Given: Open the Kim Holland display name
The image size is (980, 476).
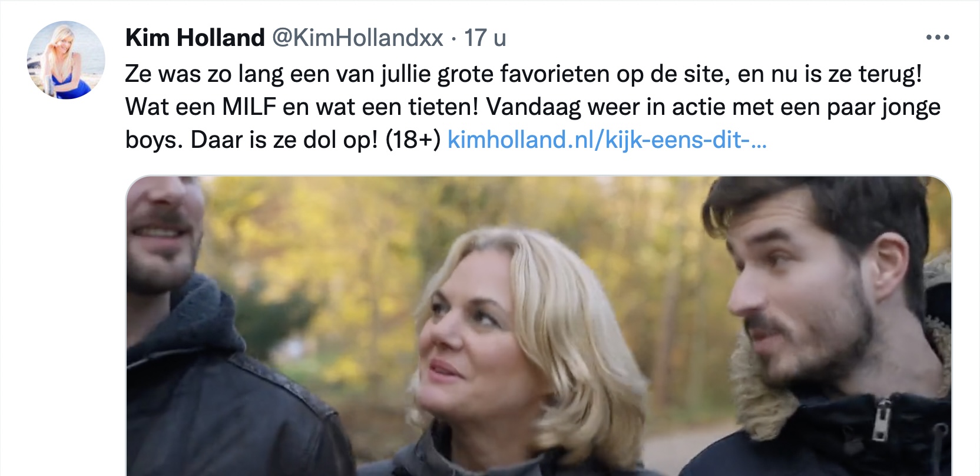Looking at the screenshot, I should pos(195,38).
